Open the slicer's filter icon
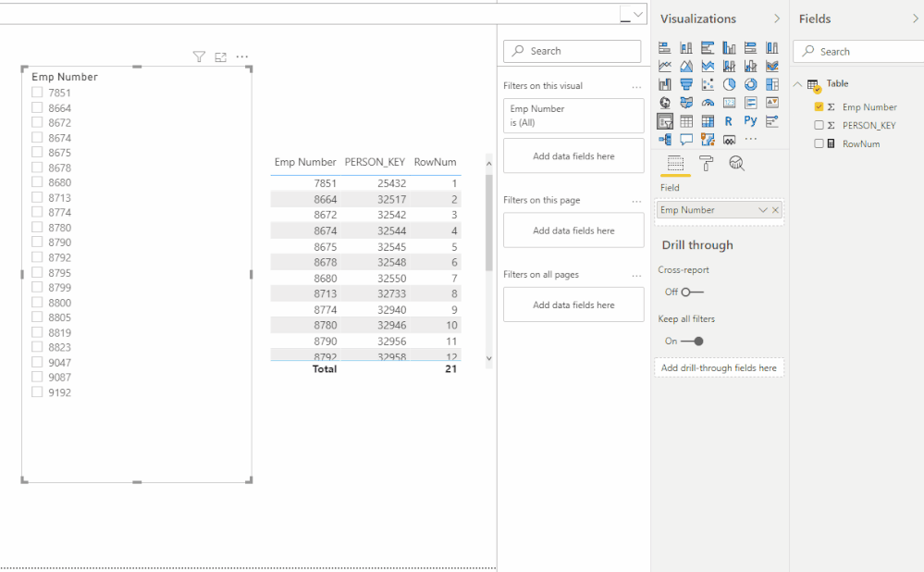Viewport: 924px width, 572px height. click(199, 56)
